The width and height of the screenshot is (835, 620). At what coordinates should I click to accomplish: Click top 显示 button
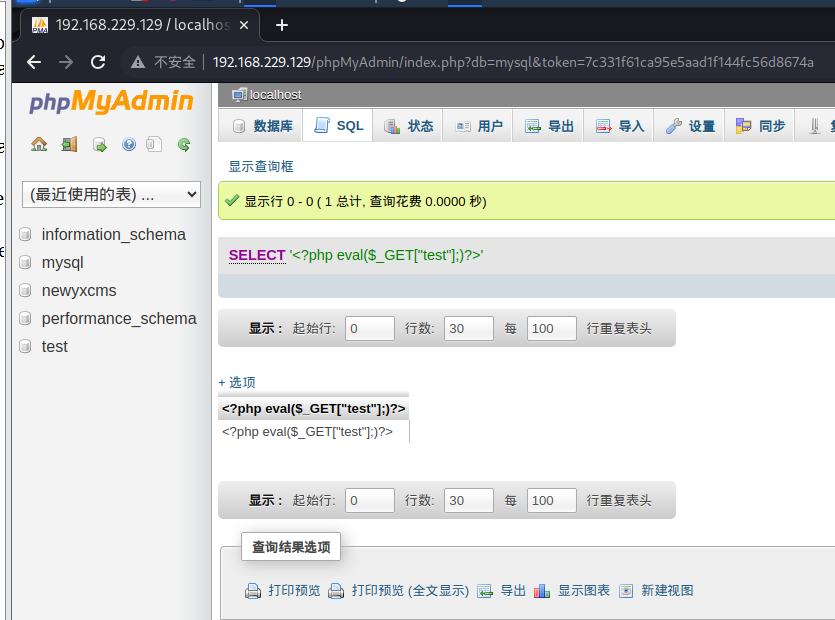[x=265, y=328]
